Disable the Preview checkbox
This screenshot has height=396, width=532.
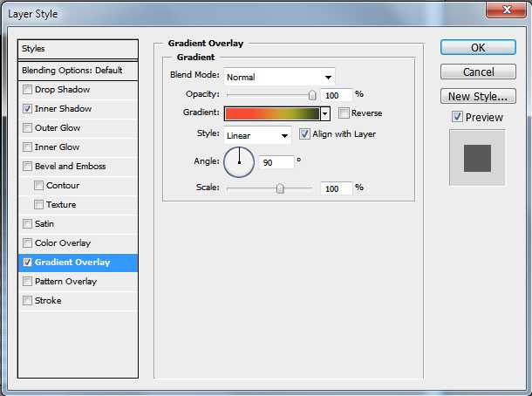click(x=457, y=117)
